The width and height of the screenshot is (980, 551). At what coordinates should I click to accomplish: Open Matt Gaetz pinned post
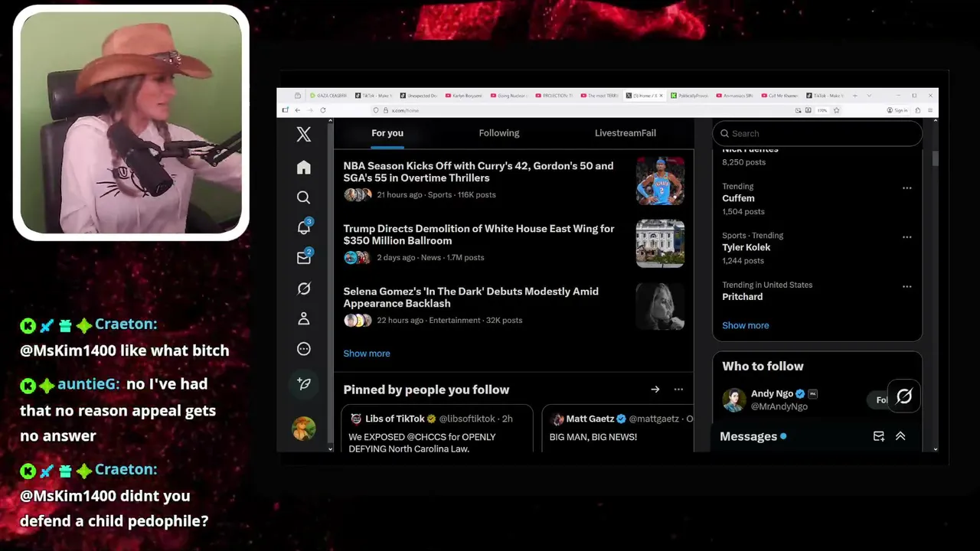(618, 429)
